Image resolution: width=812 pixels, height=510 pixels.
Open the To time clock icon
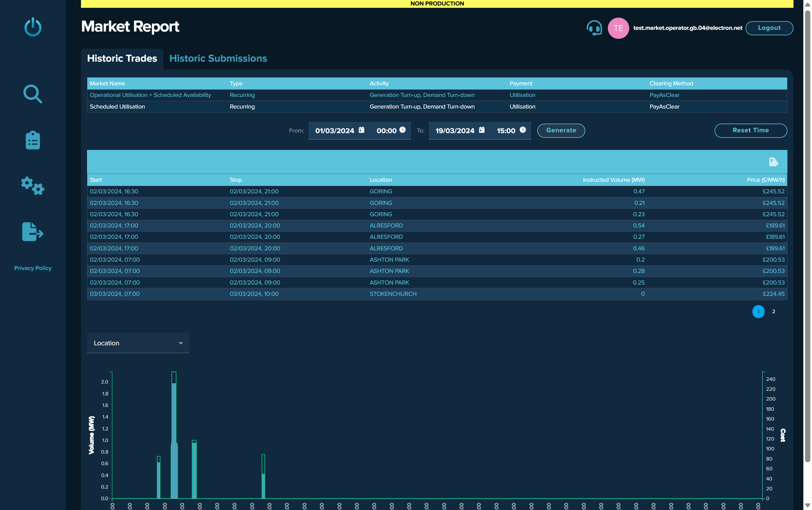pyautogui.click(x=523, y=130)
